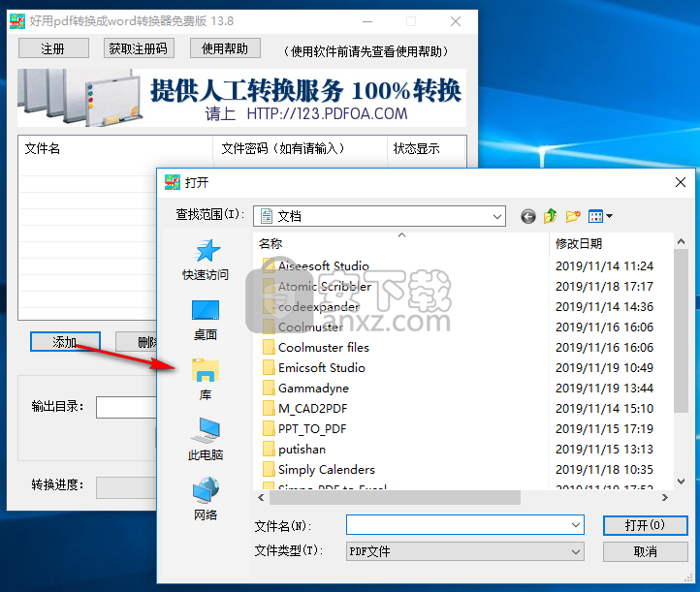Click the 添加 add button
The height and width of the screenshot is (592, 700).
click(65, 342)
